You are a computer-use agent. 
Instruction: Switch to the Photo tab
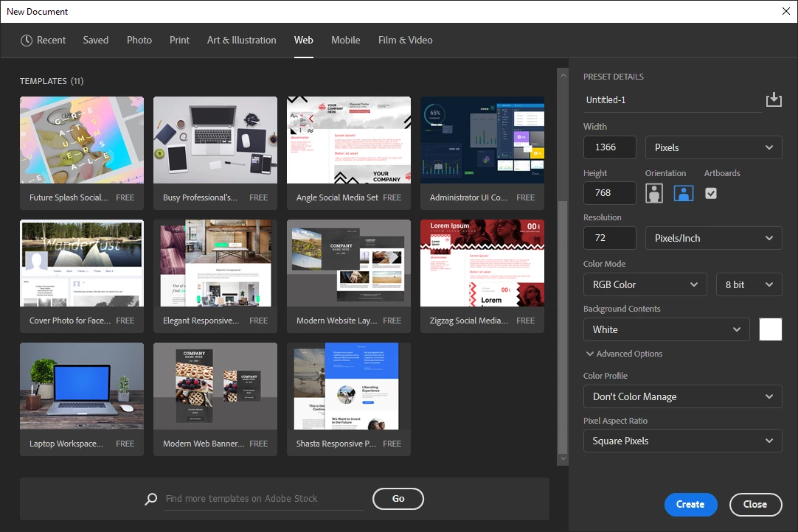(139, 41)
